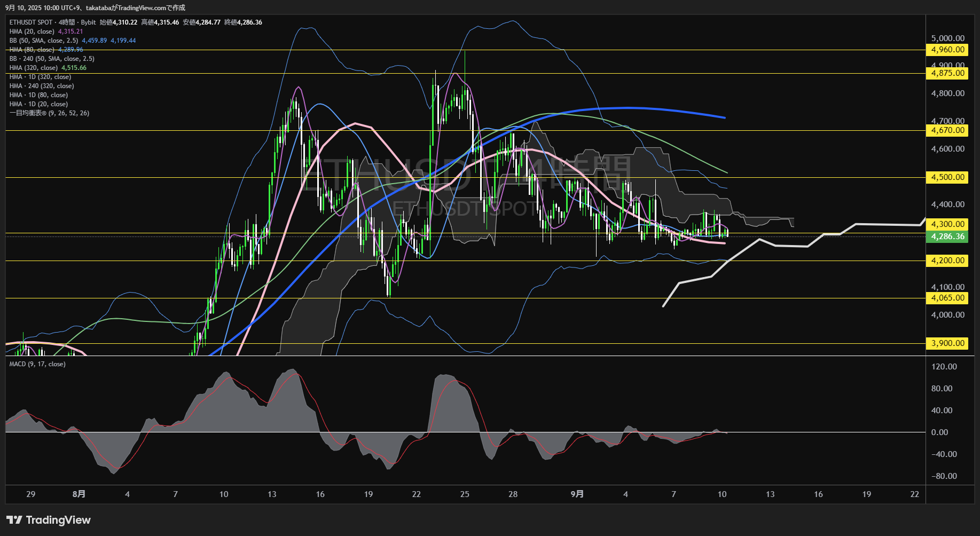Select the HMA · 1D (20, close) label

(x=38, y=104)
